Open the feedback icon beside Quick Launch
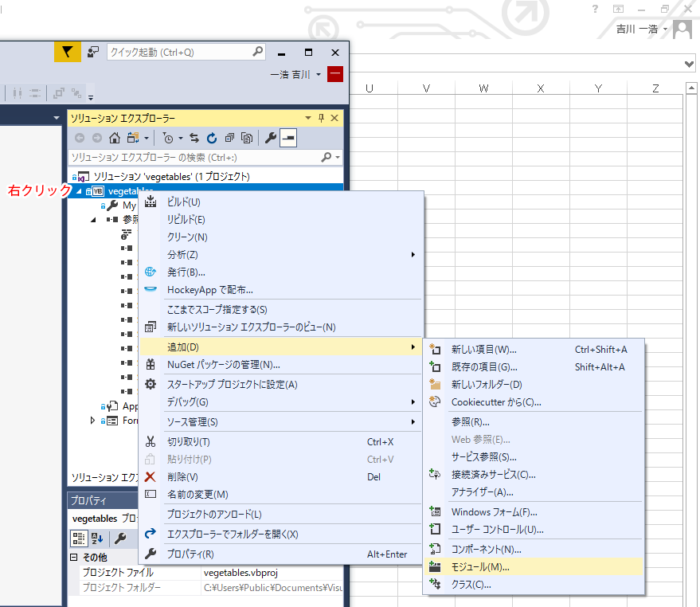The image size is (700, 607). (x=93, y=52)
